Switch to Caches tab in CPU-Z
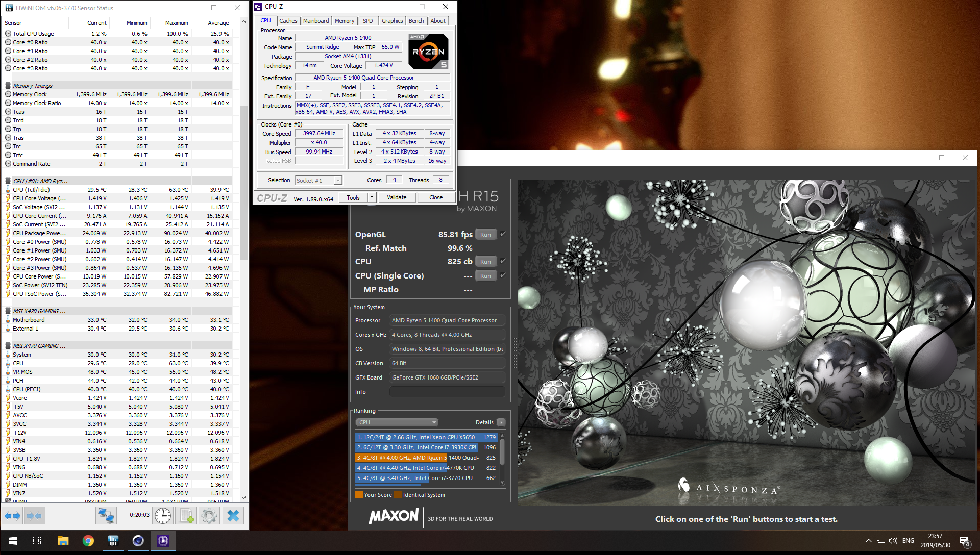Image resolution: width=980 pixels, height=555 pixels. 288,21
